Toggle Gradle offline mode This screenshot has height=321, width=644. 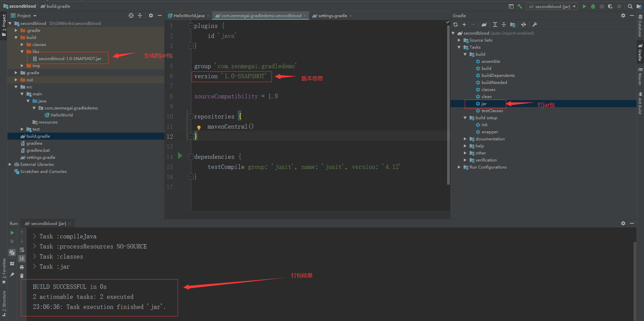tap(524, 25)
